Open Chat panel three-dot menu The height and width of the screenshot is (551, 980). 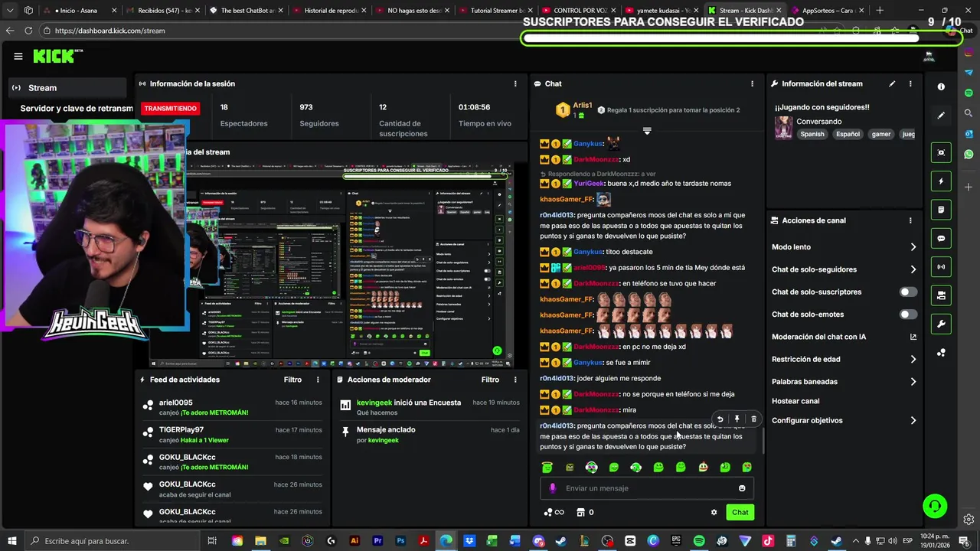click(752, 83)
